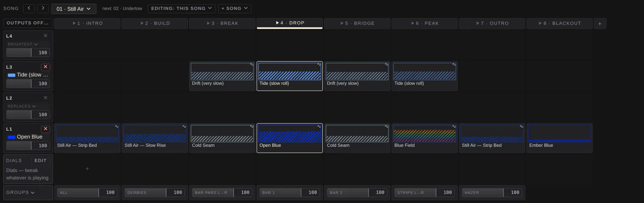644x203 pixels.
Task: Trigger play icon on 5 · BRIDGE scene
Action: click(x=342, y=23)
